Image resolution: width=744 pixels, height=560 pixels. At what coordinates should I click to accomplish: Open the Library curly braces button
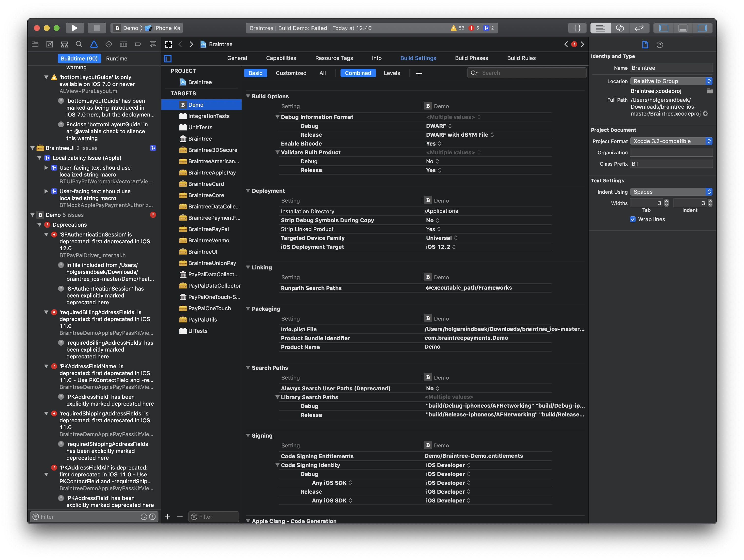(577, 28)
